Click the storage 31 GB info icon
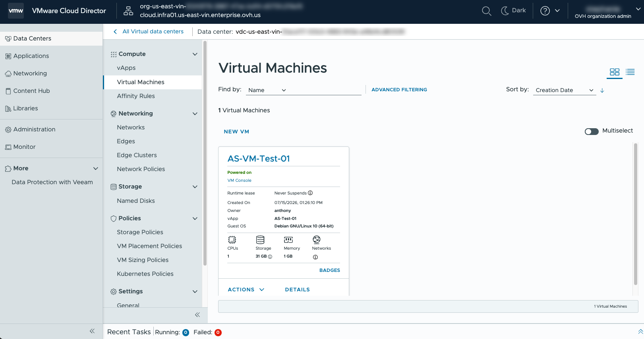This screenshot has width=644, height=339. coord(270,257)
